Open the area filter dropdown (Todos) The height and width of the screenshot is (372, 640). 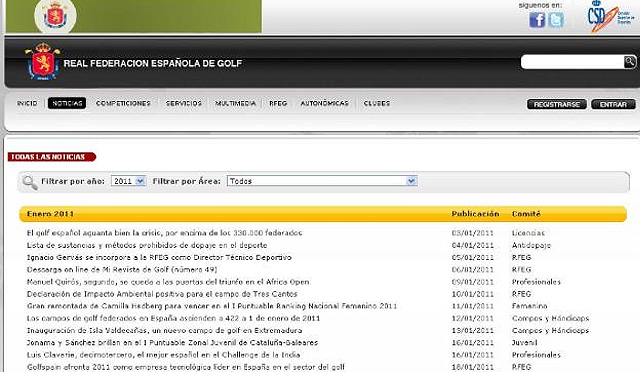click(322, 181)
